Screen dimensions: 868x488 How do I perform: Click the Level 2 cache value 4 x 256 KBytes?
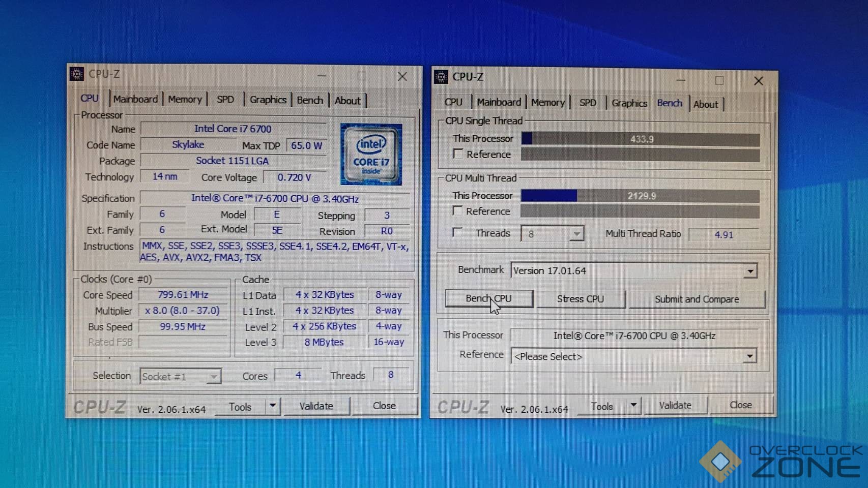[324, 326]
